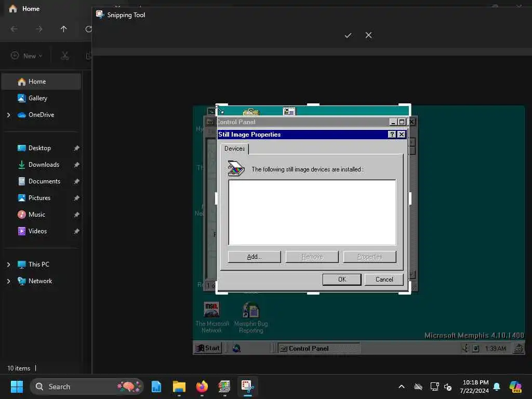Click the Back arrow in File Explorer

click(x=14, y=29)
